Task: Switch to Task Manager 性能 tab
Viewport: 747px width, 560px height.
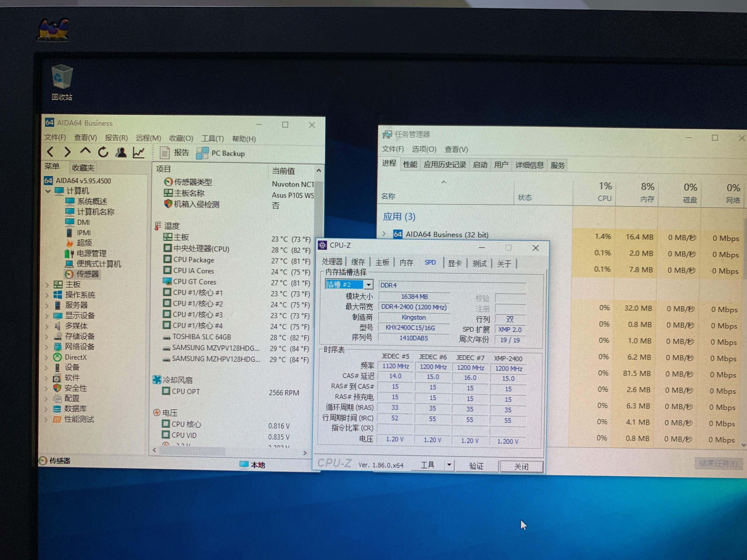Action: pyautogui.click(x=410, y=164)
